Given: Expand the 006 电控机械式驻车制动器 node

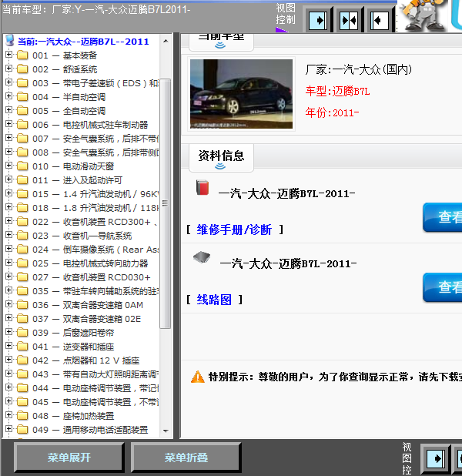Looking at the screenshot, I should point(8,123).
